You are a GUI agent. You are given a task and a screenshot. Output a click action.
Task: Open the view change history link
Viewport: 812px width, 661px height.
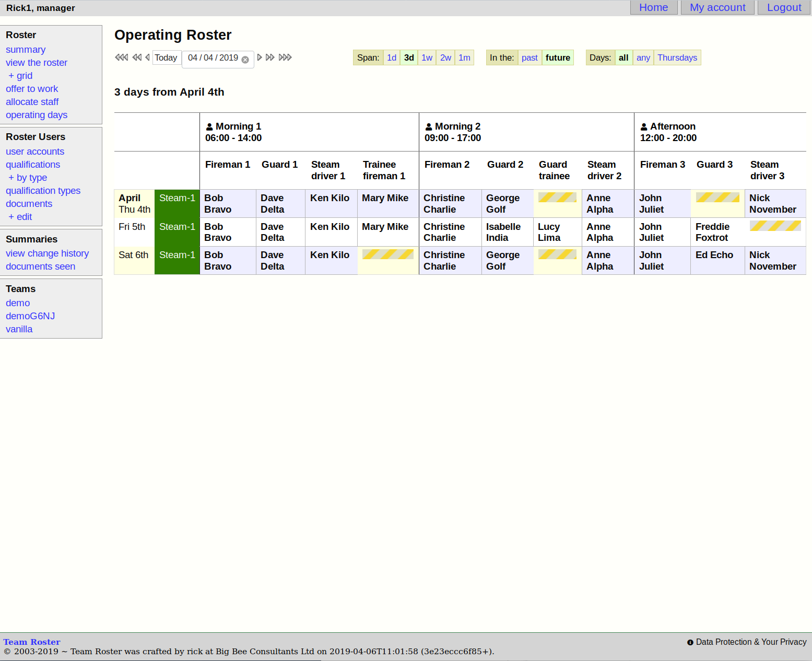(x=47, y=253)
